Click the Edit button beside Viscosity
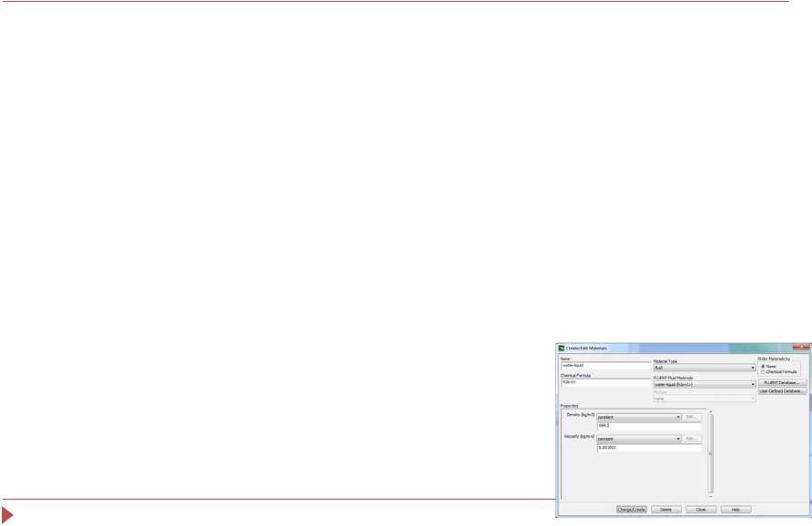The image size is (812, 526). click(692, 439)
